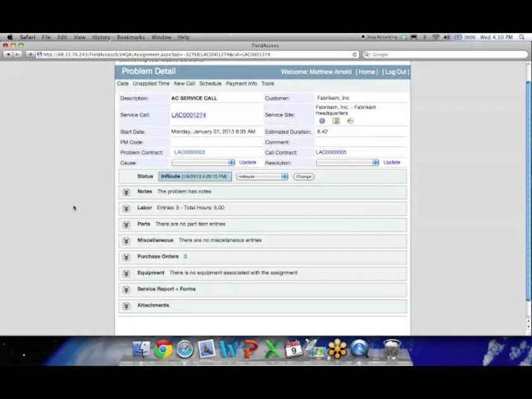Viewport: 532px width, 399px height.
Task: Expand the Labor section
Action: 126,208
